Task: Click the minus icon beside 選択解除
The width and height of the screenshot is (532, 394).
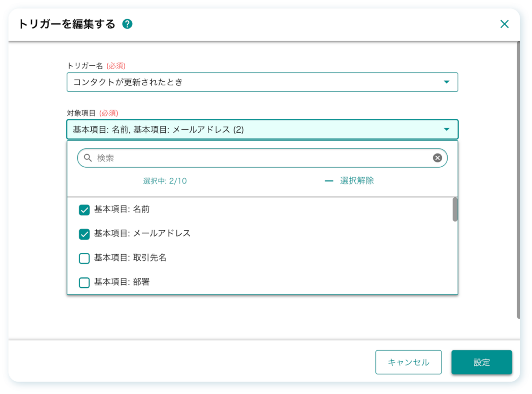Action: (x=329, y=181)
